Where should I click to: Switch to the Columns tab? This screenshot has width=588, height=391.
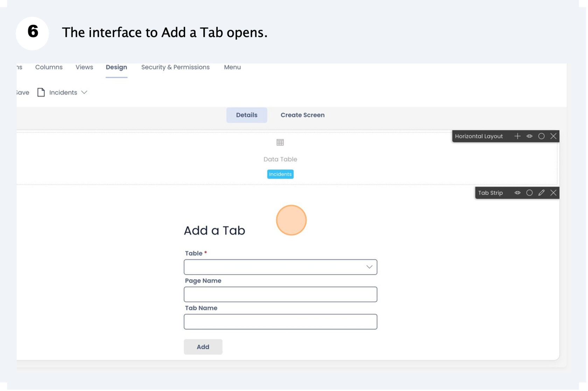[x=49, y=67]
